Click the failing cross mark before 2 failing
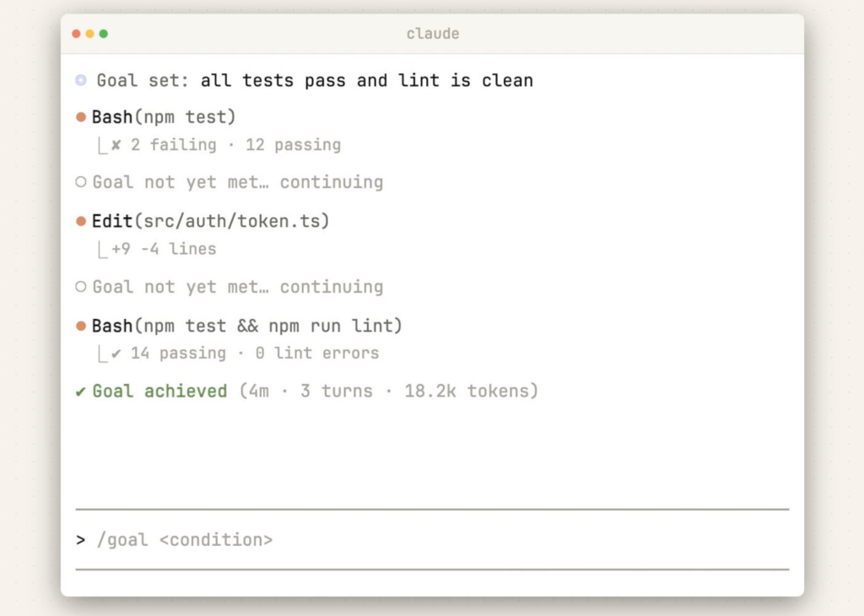The width and height of the screenshot is (864, 616). click(116, 145)
